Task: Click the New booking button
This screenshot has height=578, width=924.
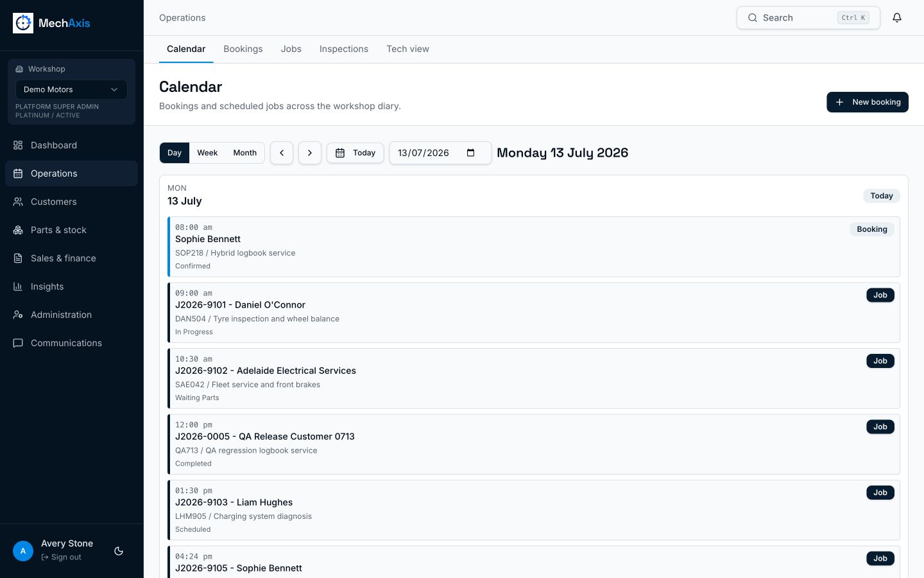Action: [x=868, y=102]
